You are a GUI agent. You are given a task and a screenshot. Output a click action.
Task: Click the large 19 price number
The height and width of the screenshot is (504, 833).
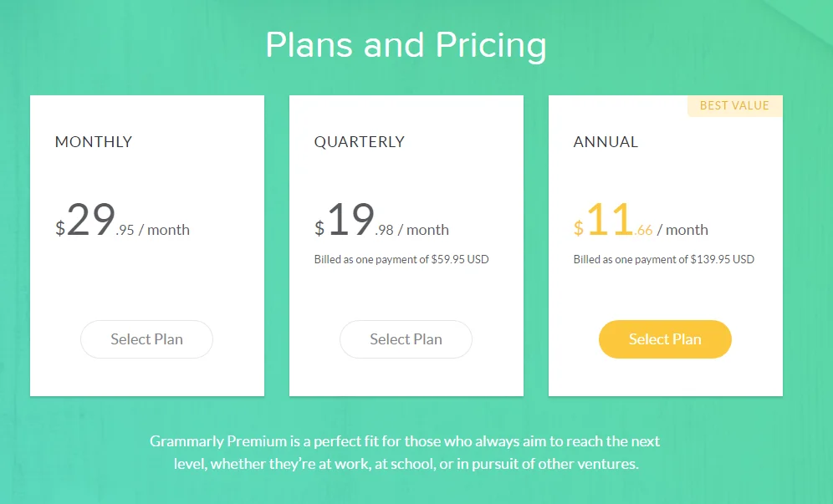tap(351, 220)
